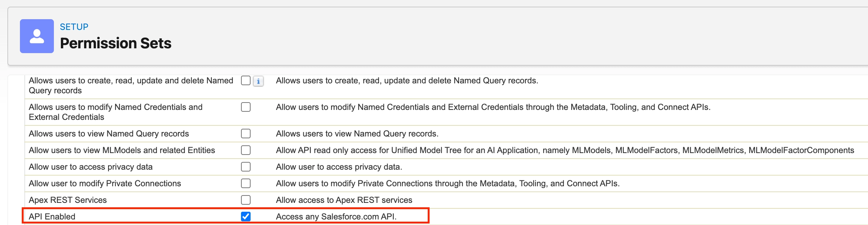Select the 'API Enabled' permission label
The width and height of the screenshot is (868, 225).
(52, 217)
